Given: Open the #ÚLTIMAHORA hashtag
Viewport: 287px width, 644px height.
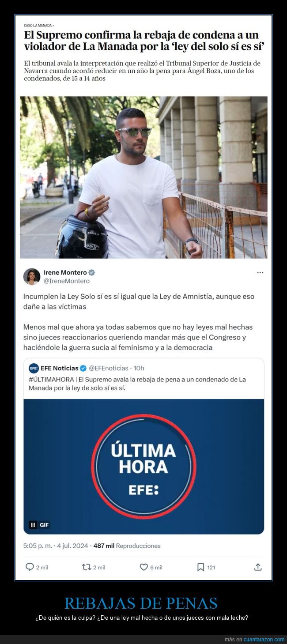Looking at the screenshot, I should (49, 379).
